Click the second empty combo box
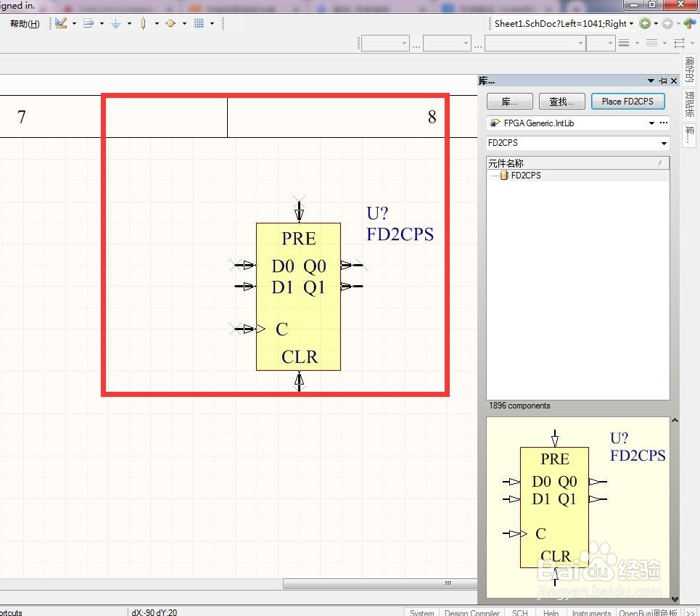 tap(447, 44)
